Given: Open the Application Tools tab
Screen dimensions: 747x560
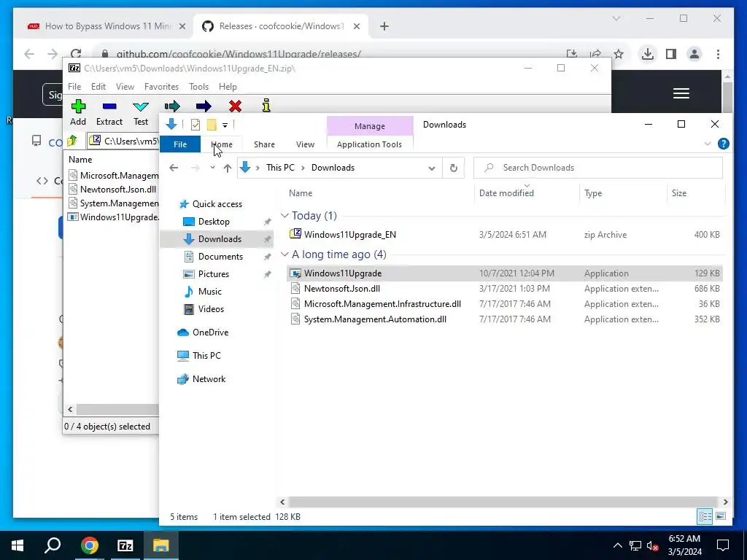Looking at the screenshot, I should (x=369, y=144).
